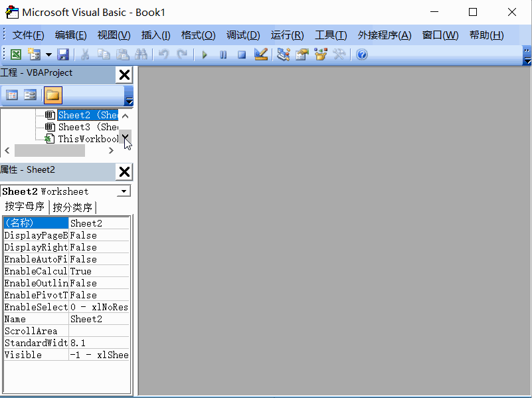Screen dimensions: 532x398
Task: Open the 编辑(E) menu
Action: point(70,35)
